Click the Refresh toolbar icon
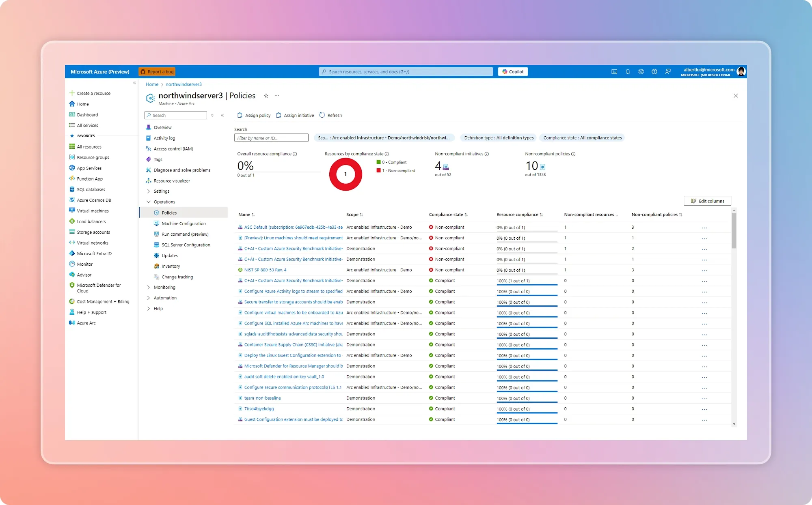 point(322,115)
